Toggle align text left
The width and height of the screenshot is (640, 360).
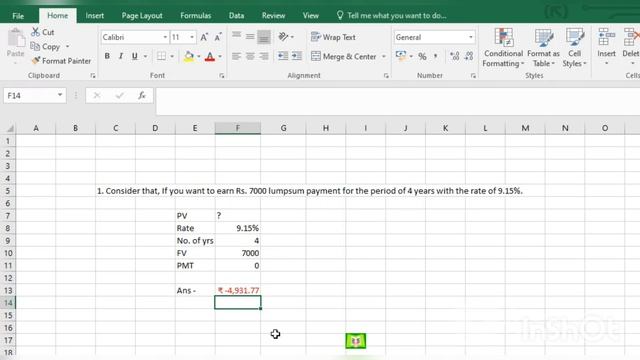(x=236, y=56)
